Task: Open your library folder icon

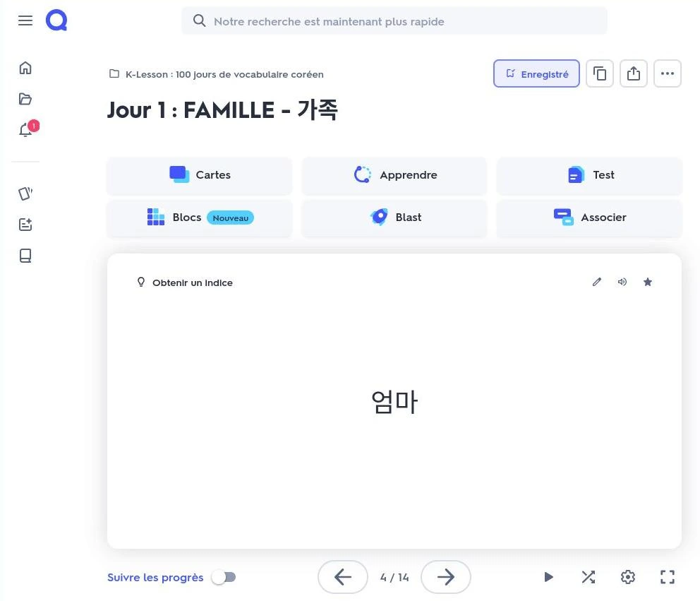Action: 25,99
